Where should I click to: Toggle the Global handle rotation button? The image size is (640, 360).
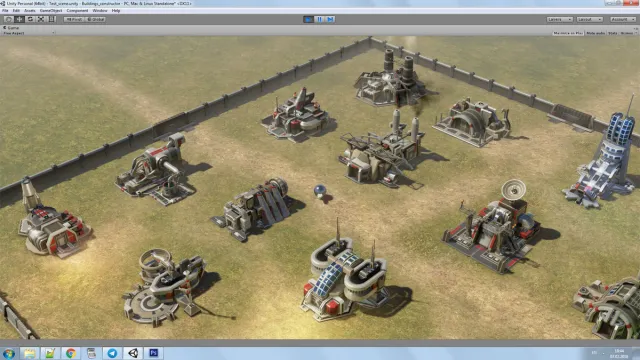click(96, 19)
